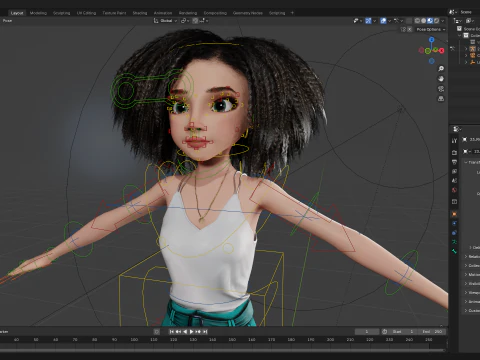The height and width of the screenshot is (360, 480).
Task: Select solid viewport shading
Action: [x=423, y=21]
